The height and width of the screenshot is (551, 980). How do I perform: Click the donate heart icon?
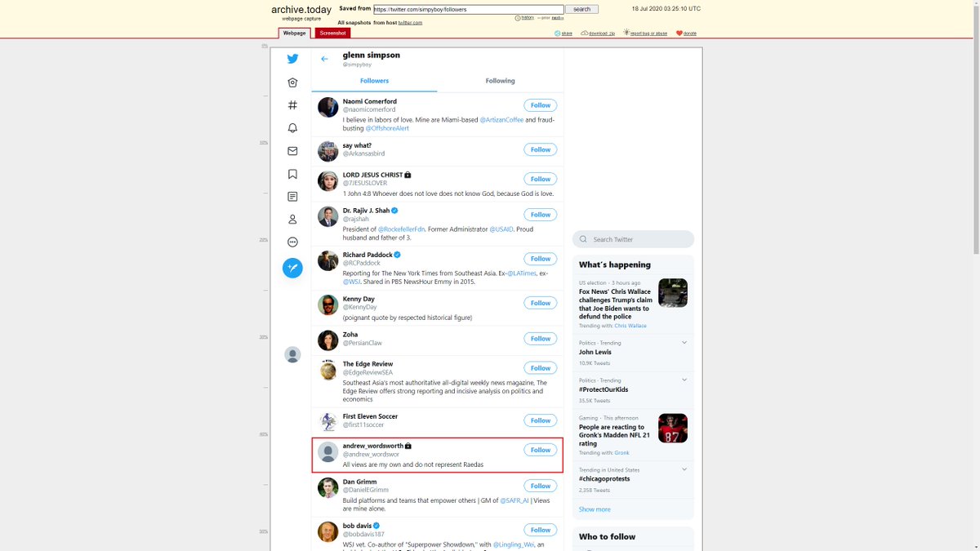[679, 33]
